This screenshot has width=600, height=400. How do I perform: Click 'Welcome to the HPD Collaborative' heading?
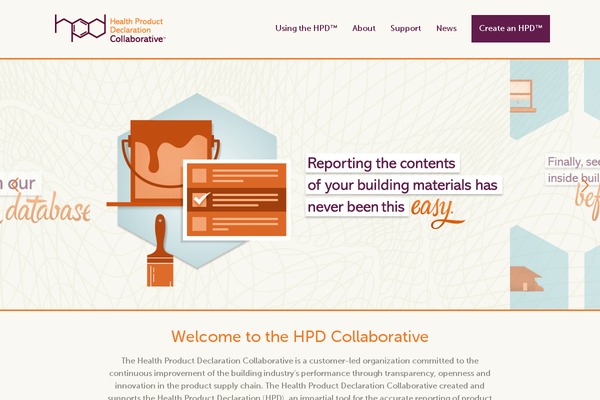[x=300, y=336]
